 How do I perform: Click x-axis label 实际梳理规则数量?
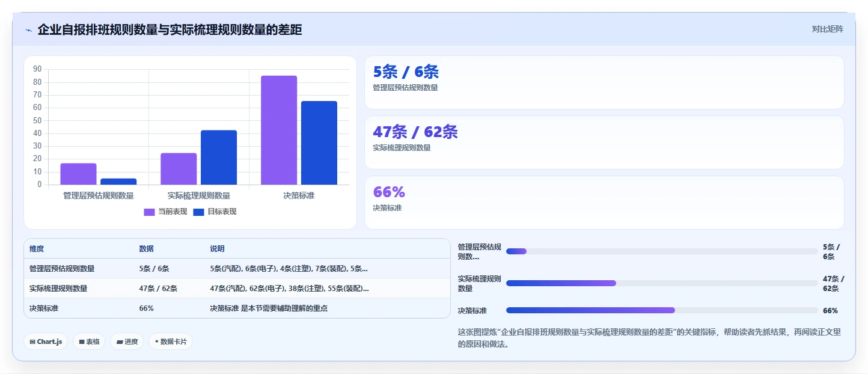coord(199,195)
